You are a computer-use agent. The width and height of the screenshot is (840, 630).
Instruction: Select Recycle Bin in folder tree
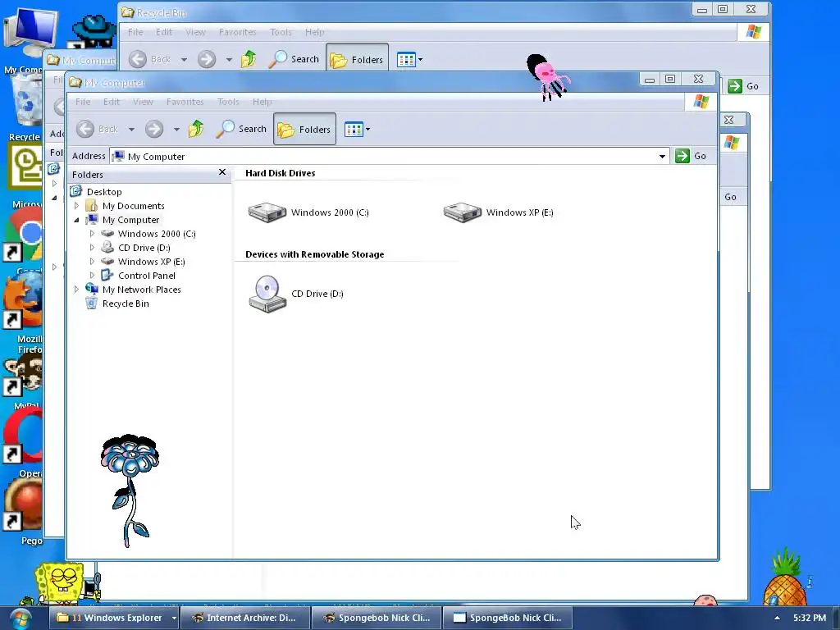(126, 304)
